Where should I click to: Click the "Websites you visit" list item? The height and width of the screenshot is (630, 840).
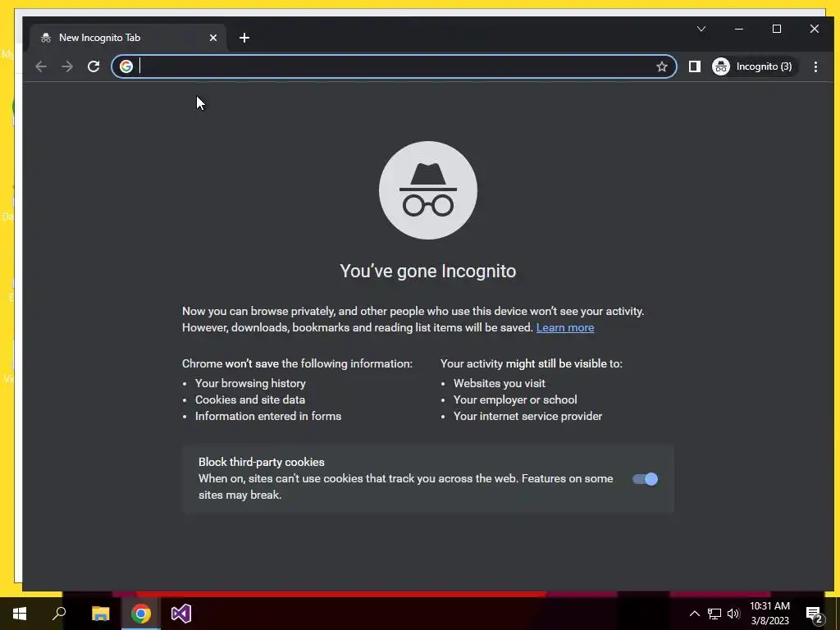point(500,384)
